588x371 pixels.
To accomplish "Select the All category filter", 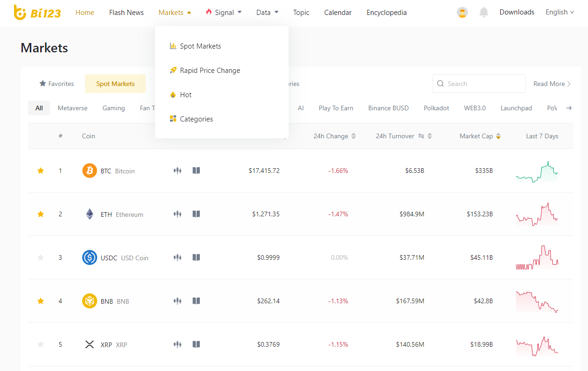I will [39, 108].
